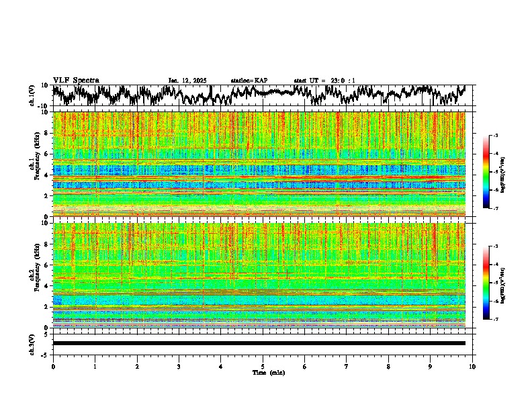The image size is (532, 411).
Task: Click time axis tick label "1"
Action: click(x=95, y=367)
